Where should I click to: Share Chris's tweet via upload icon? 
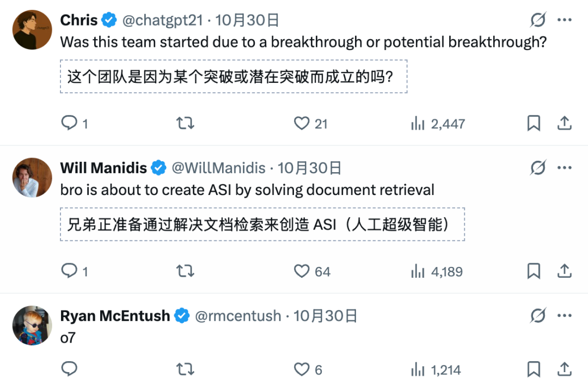click(565, 124)
